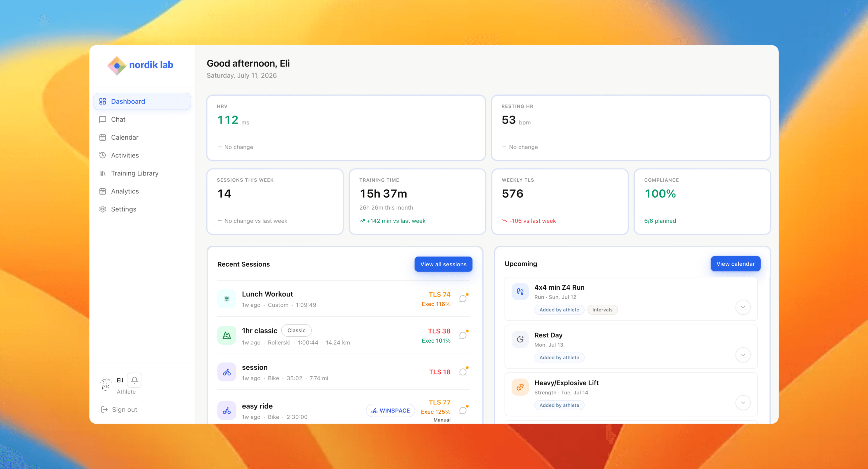The image size is (868, 469).
Task: Click the Analytics icon in sidebar
Action: pyautogui.click(x=102, y=191)
